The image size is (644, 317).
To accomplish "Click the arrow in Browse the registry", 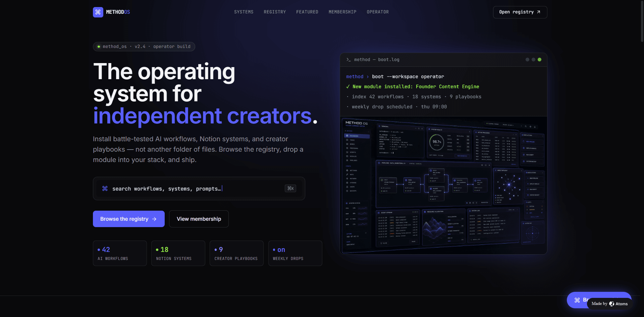I will 154,219.
